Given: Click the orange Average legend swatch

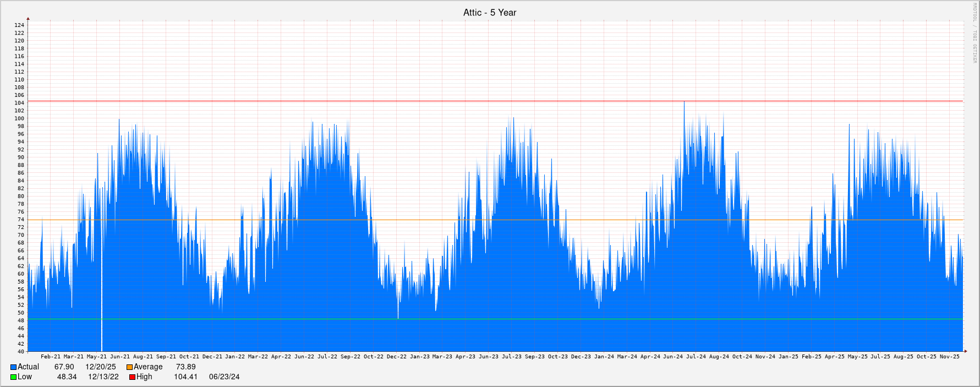Looking at the screenshot, I should [x=129, y=367].
